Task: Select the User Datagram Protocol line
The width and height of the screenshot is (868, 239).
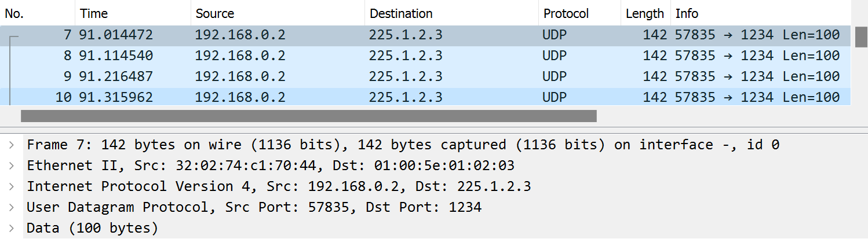Action: [x=254, y=207]
